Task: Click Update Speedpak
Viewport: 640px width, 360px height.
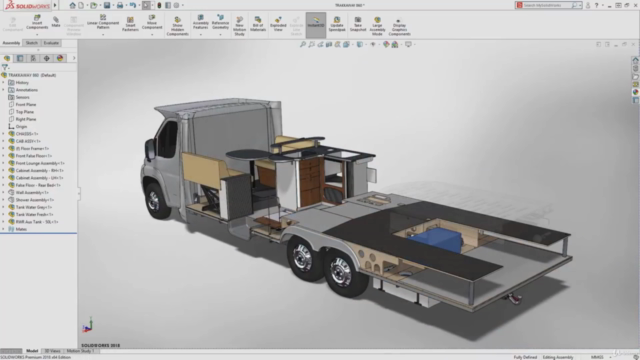Action: tap(337, 24)
